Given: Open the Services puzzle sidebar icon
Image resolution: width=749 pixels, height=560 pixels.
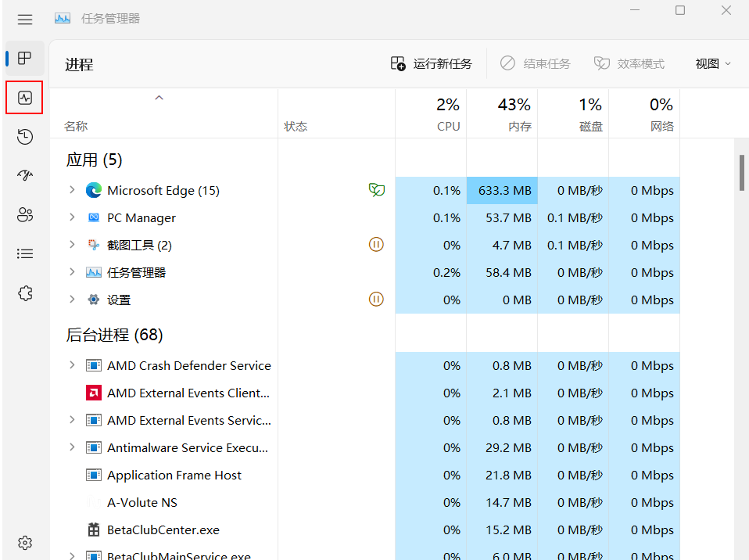Looking at the screenshot, I should point(25,293).
